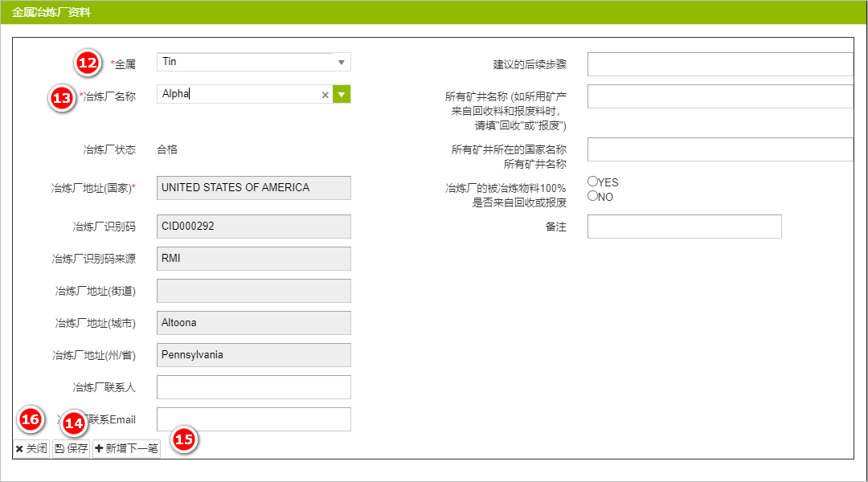Focus the 所有矿井名称 input field

tap(720, 96)
